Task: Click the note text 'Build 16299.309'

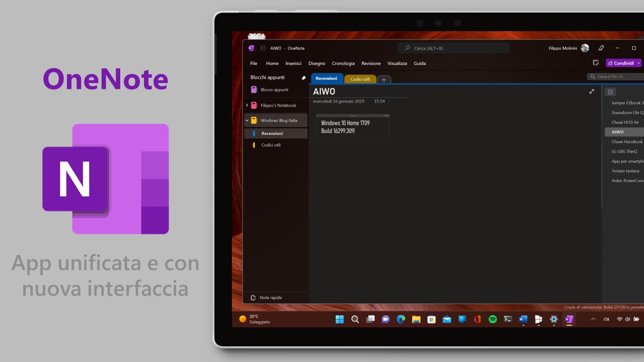Action: [x=338, y=131]
